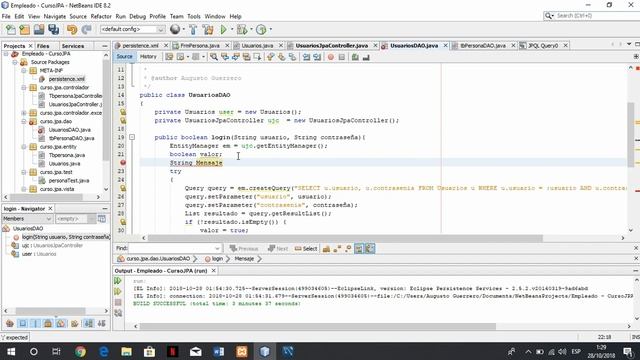Run the project with the green play icon
The image size is (640, 360).
pyautogui.click(x=223, y=29)
